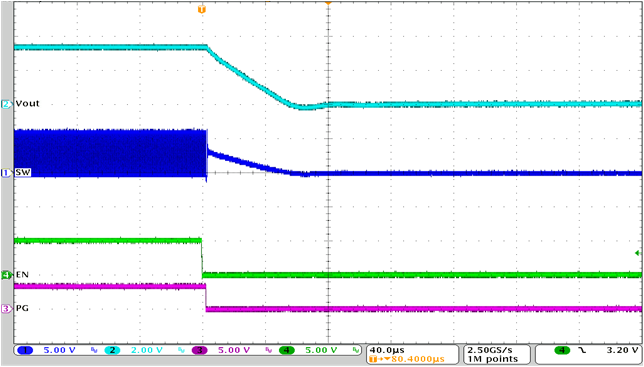
Task: Click the SW waveform label
Action: (x=23, y=172)
